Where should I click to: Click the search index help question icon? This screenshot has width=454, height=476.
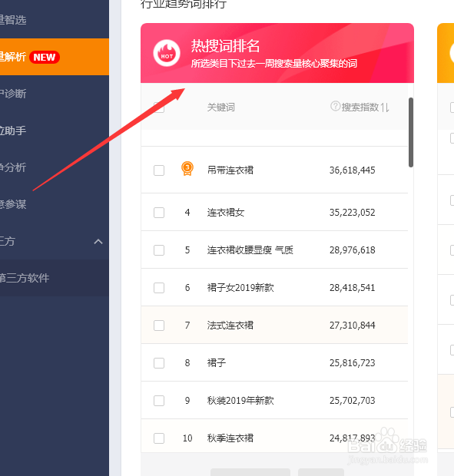pyautogui.click(x=335, y=106)
